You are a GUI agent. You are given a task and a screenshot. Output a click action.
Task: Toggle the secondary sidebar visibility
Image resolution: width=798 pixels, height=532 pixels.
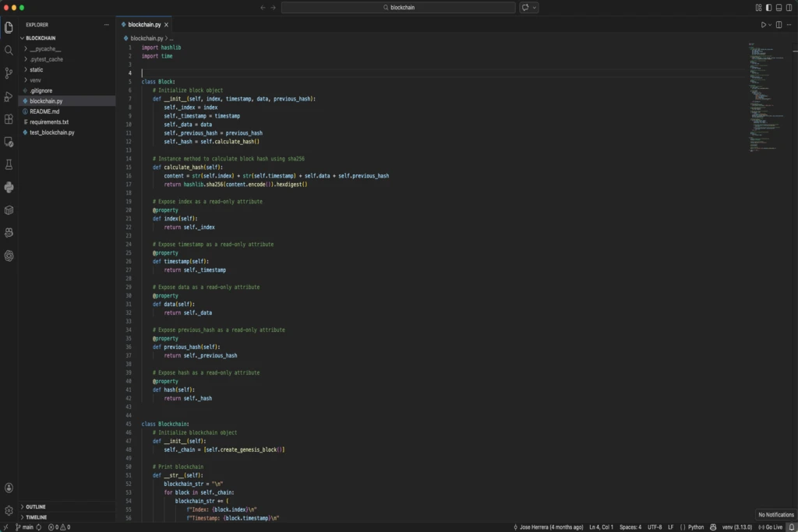[789, 7]
